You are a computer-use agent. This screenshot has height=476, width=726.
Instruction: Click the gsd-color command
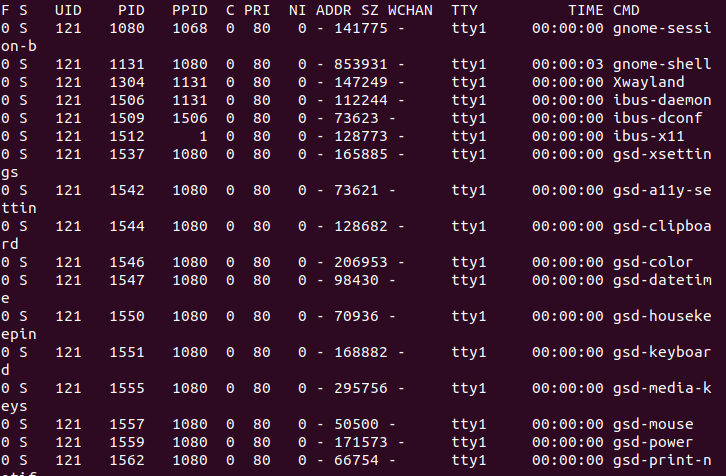point(653,262)
